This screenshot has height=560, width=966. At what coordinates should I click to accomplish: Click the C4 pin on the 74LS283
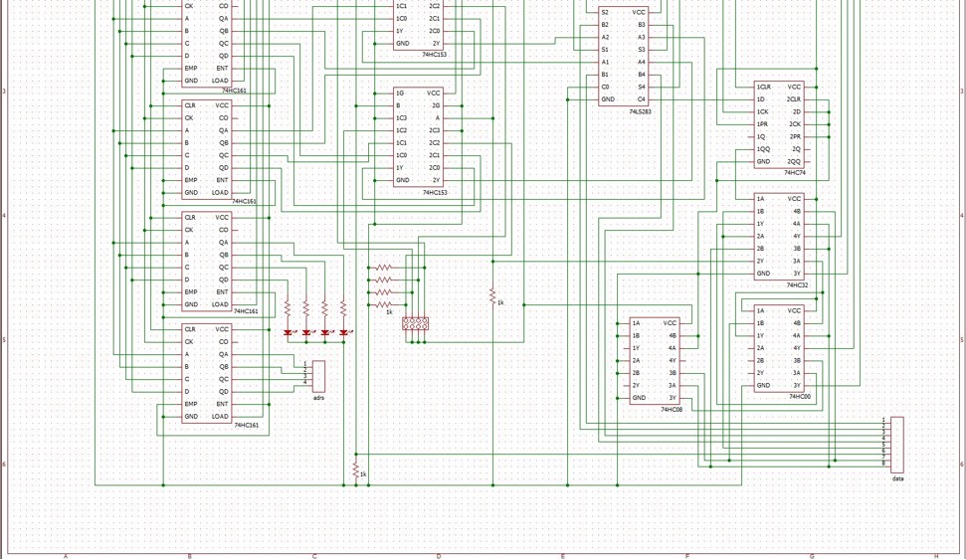coord(641,99)
